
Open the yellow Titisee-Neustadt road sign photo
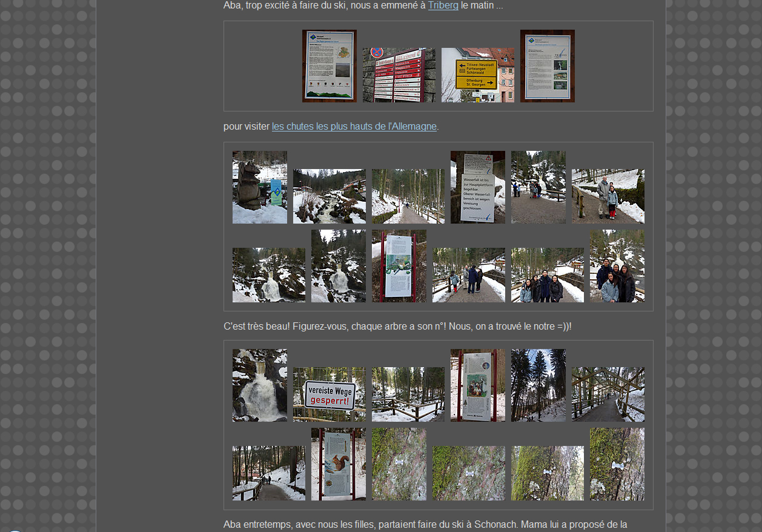[x=477, y=75]
